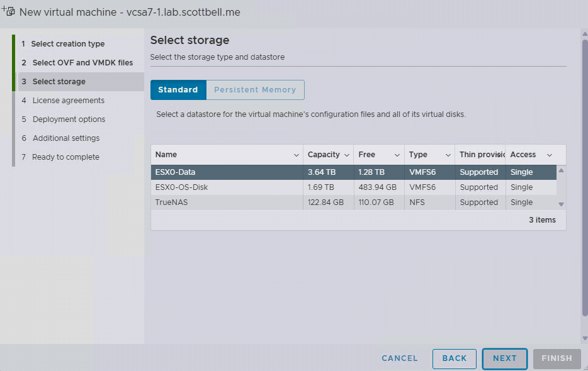The image size is (588, 371).
Task: Open the Type column dropdown chevron
Action: point(448,155)
